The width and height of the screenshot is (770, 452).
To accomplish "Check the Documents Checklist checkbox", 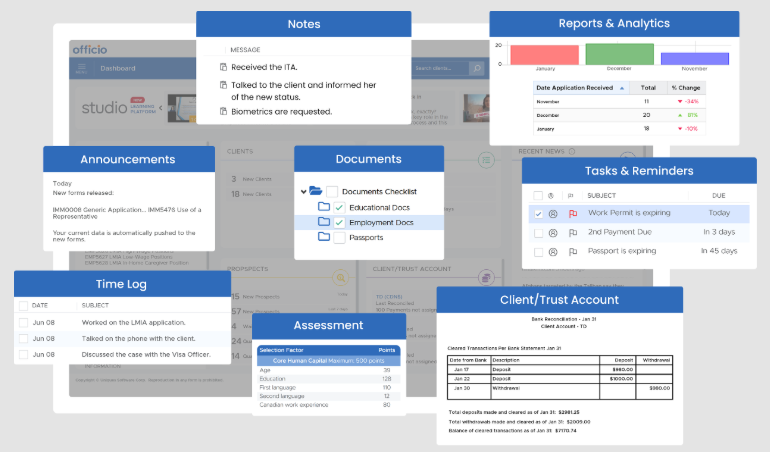I will (332, 192).
